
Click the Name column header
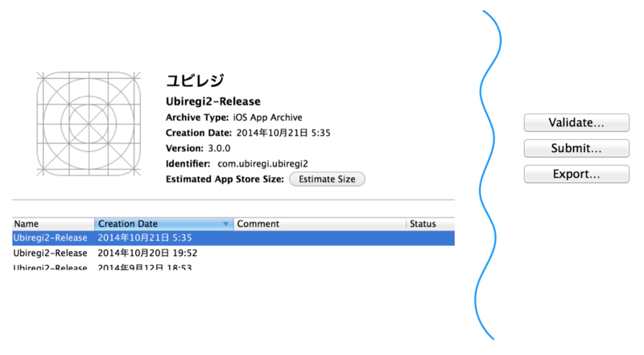(x=53, y=224)
